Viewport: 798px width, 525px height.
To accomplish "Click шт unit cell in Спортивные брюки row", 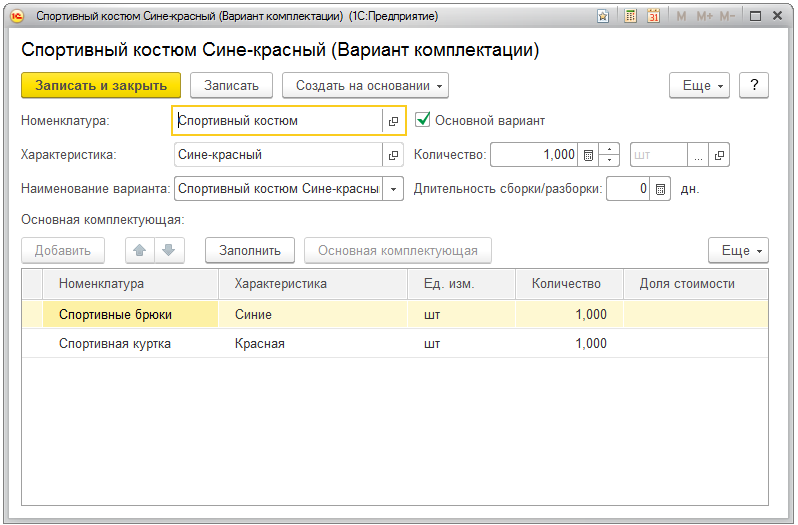I will (462, 314).
